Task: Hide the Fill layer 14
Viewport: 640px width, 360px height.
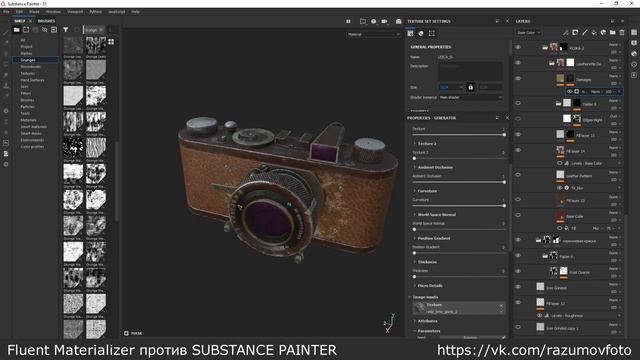Action: [x=518, y=151]
